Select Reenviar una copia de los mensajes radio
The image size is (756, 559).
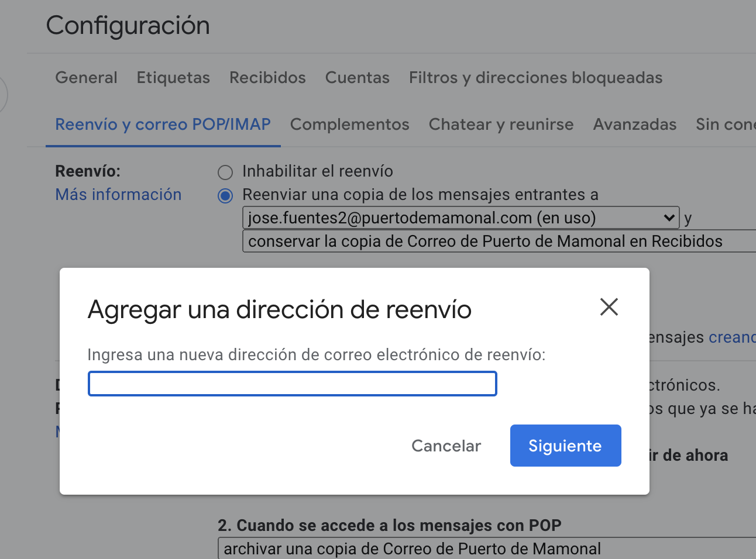tap(225, 195)
